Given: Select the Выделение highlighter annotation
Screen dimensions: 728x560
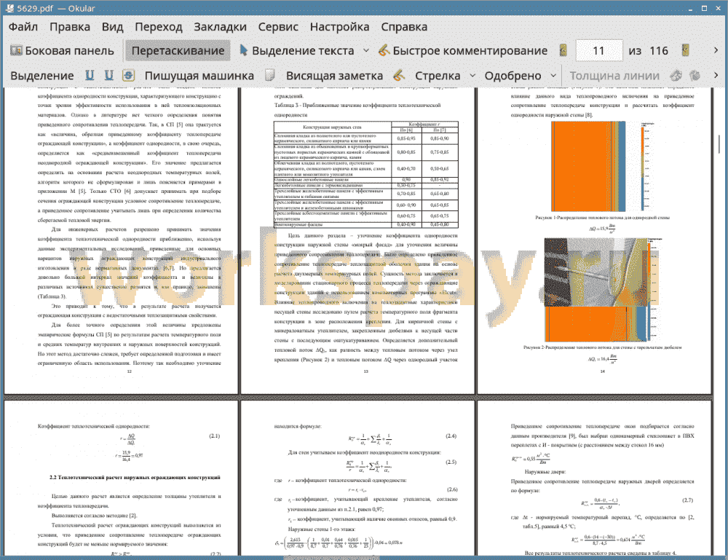Looking at the screenshot, I should (42, 76).
